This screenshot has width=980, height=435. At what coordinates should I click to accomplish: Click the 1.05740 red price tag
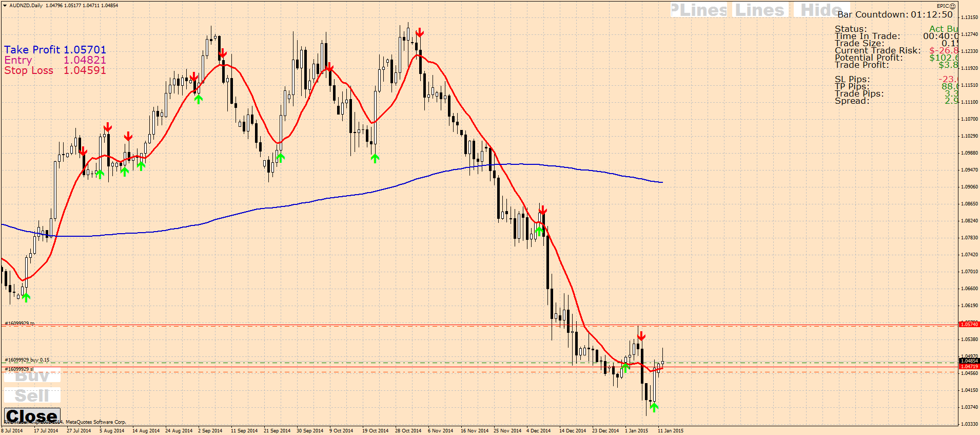click(969, 324)
